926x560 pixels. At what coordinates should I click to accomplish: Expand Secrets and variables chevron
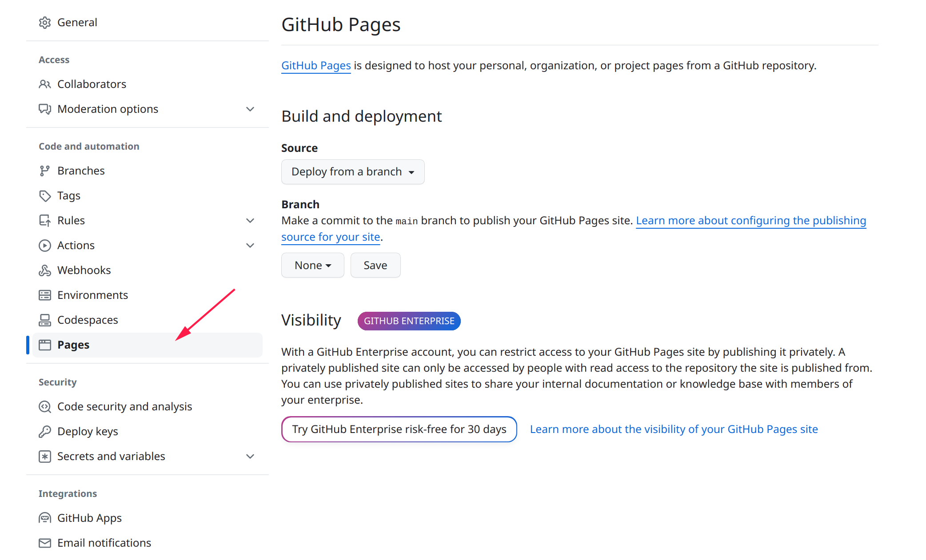pos(250,457)
